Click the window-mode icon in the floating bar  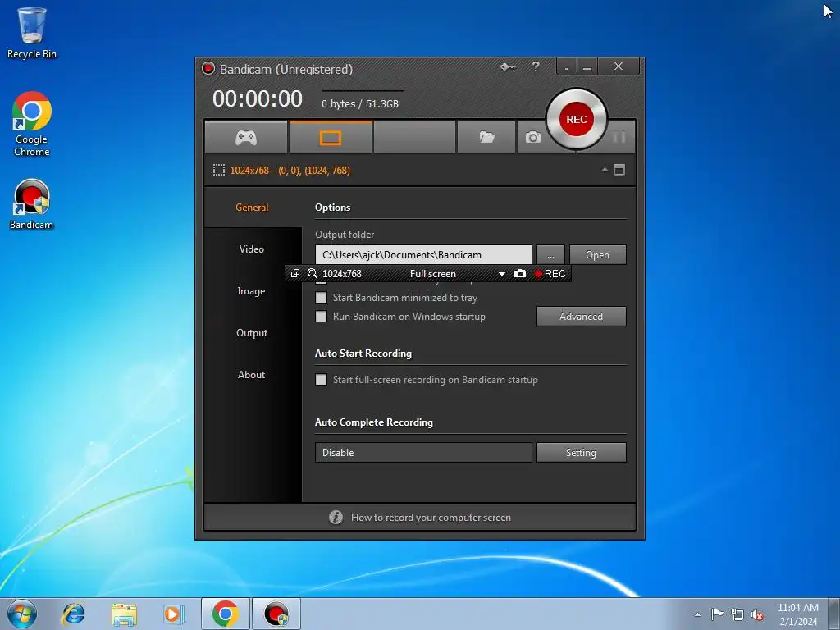click(294, 274)
